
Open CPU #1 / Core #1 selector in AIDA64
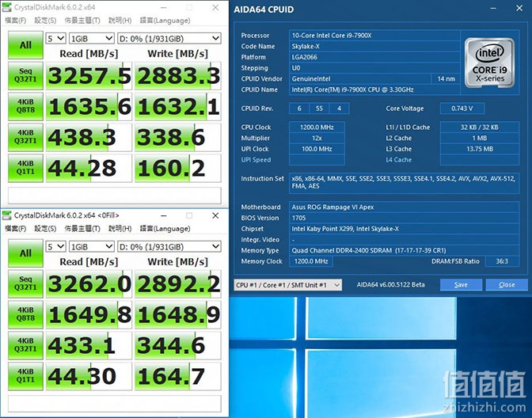pyautogui.click(x=287, y=285)
